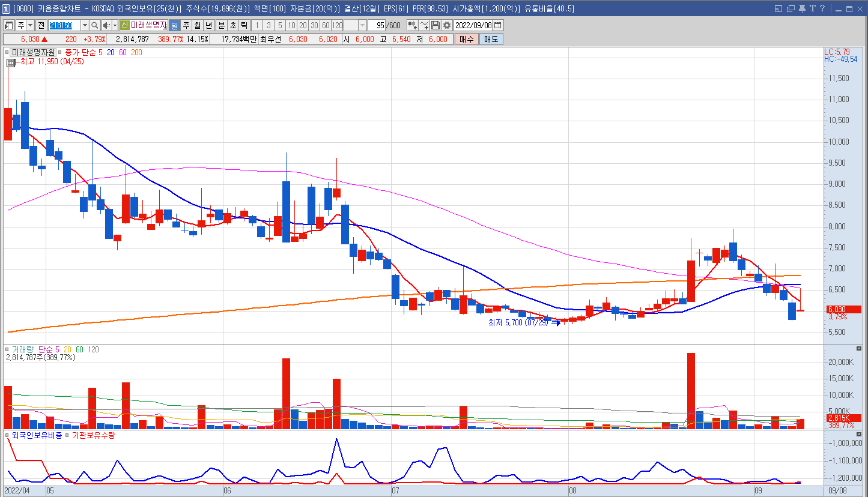Open help question mark icon in title bar

coord(822,8)
